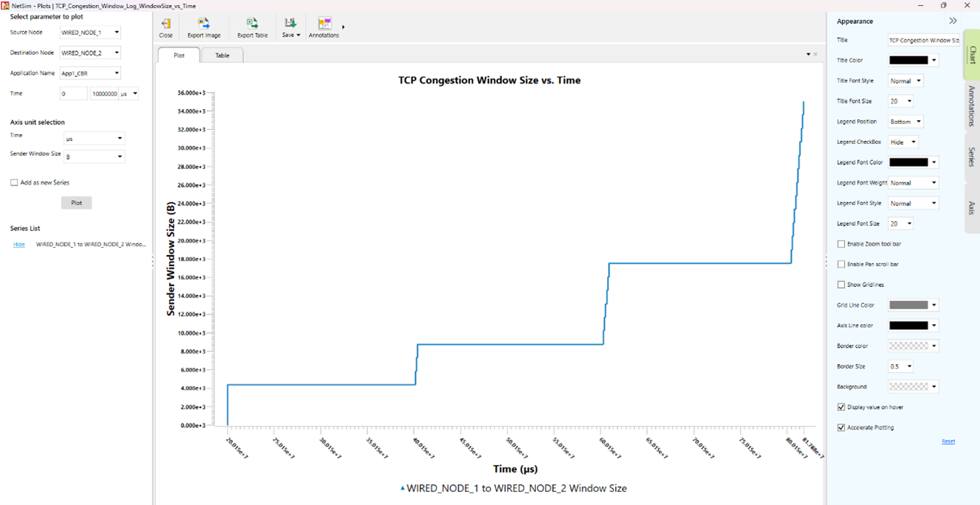Uncheck the Accelerate Plotting checkbox
Screen dimensions: 980x505
tap(841, 428)
